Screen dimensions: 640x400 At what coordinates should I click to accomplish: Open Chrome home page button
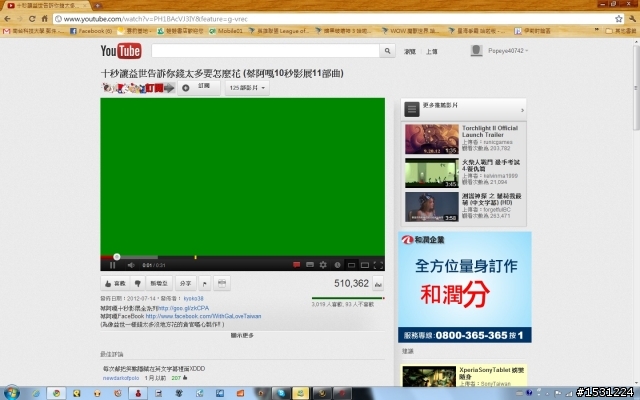point(45,19)
